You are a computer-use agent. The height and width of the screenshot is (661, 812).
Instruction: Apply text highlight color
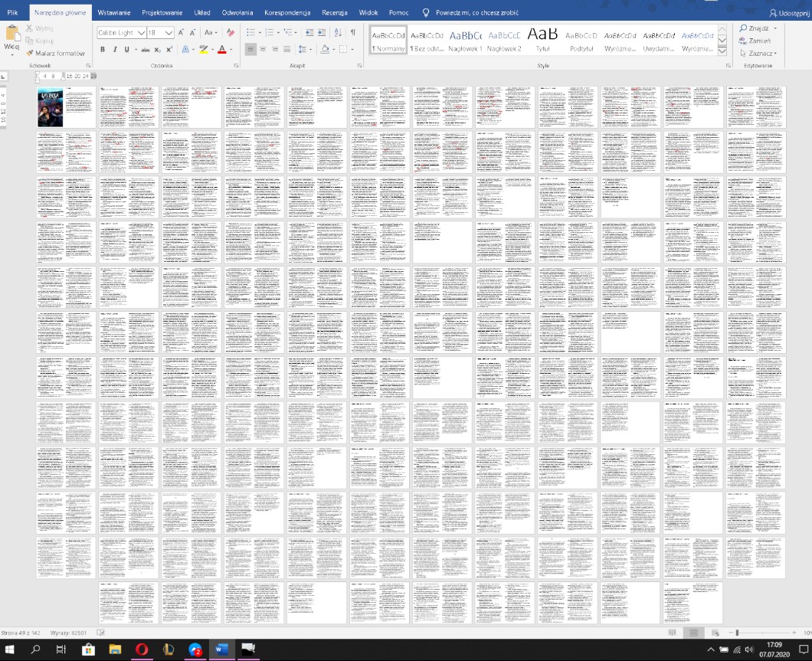click(x=203, y=49)
